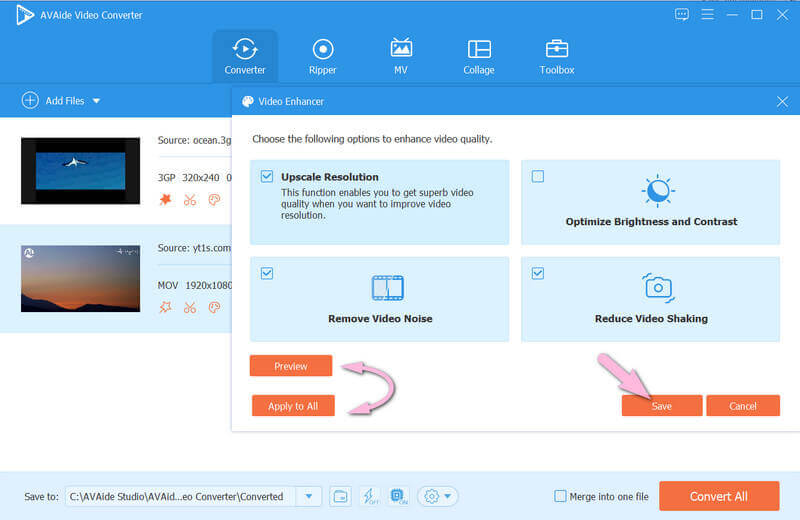800x520 pixels.
Task: Expand the Save to path dropdown
Action: click(x=309, y=496)
